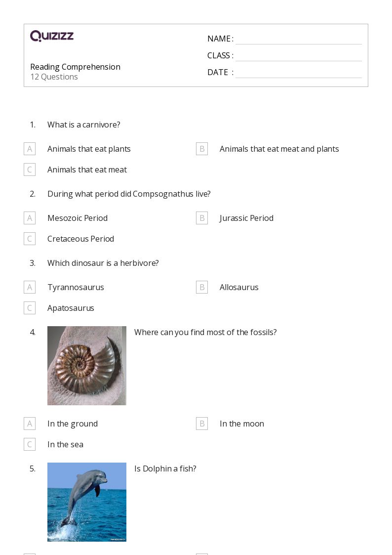Click the DATE input line
The height and width of the screenshot is (555, 392).
(298, 73)
